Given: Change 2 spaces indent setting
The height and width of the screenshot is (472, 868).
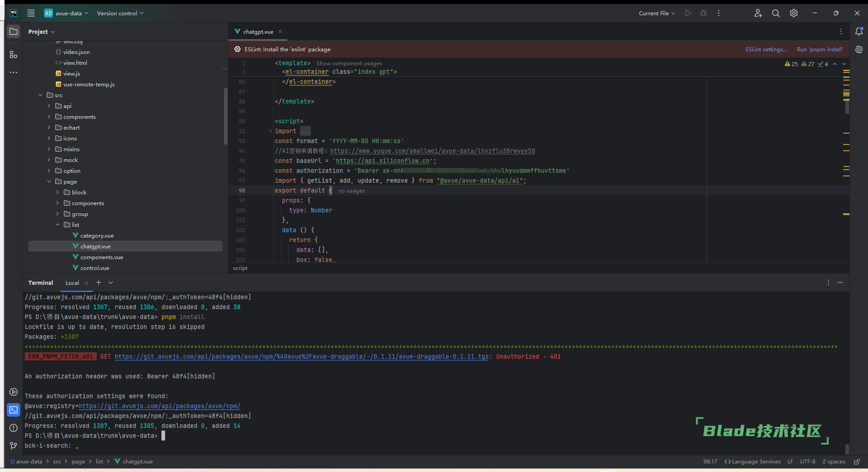Looking at the screenshot, I should tap(834, 462).
